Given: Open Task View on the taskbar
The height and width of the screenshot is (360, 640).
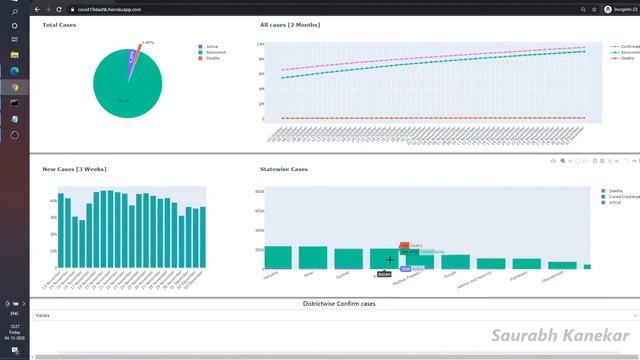Looking at the screenshot, I should coord(15,40).
